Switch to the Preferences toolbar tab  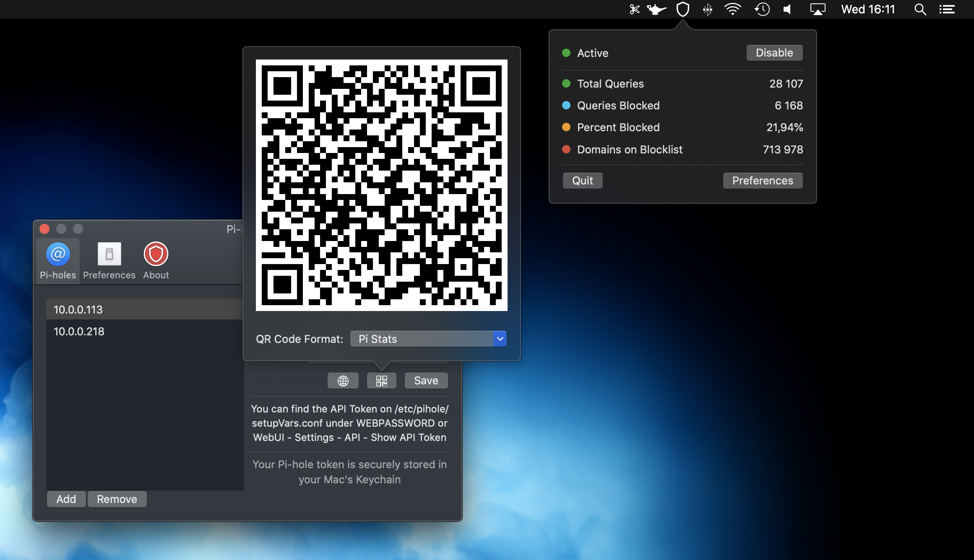pyautogui.click(x=109, y=261)
